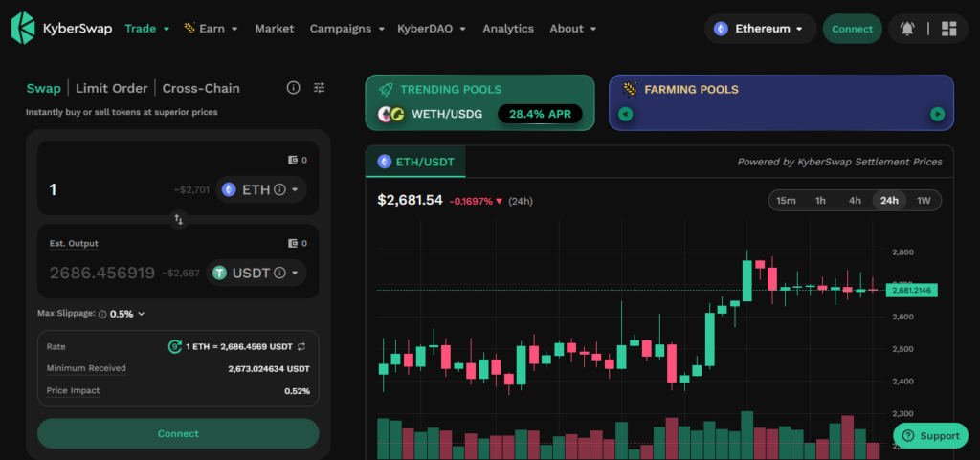Viewport: 980px width, 460px height.
Task: Click the rate source circular icon
Action: [175, 346]
